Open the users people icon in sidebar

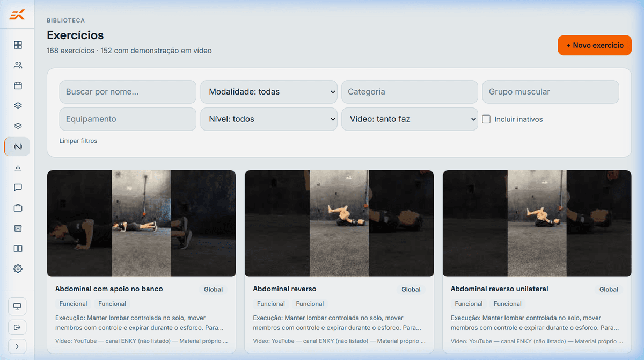[x=18, y=66]
